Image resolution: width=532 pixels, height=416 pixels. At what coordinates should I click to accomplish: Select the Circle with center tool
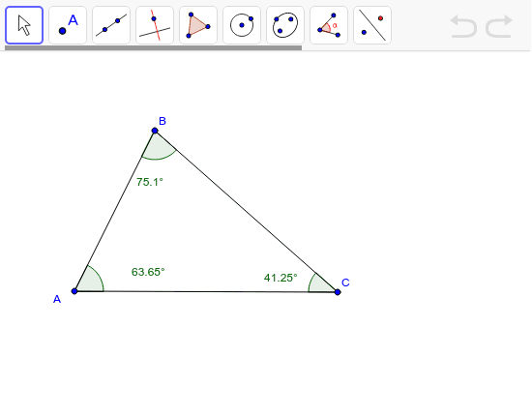tap(242, 25)
